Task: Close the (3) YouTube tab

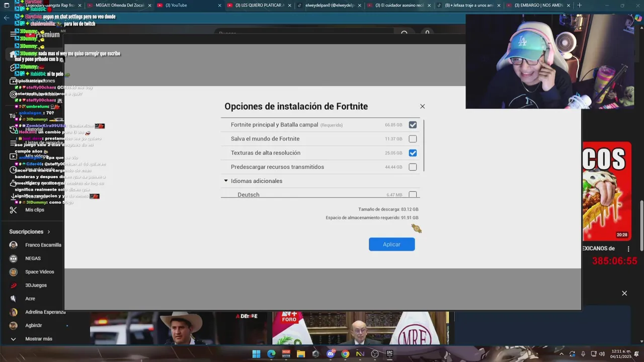Action: click(219, 6)
